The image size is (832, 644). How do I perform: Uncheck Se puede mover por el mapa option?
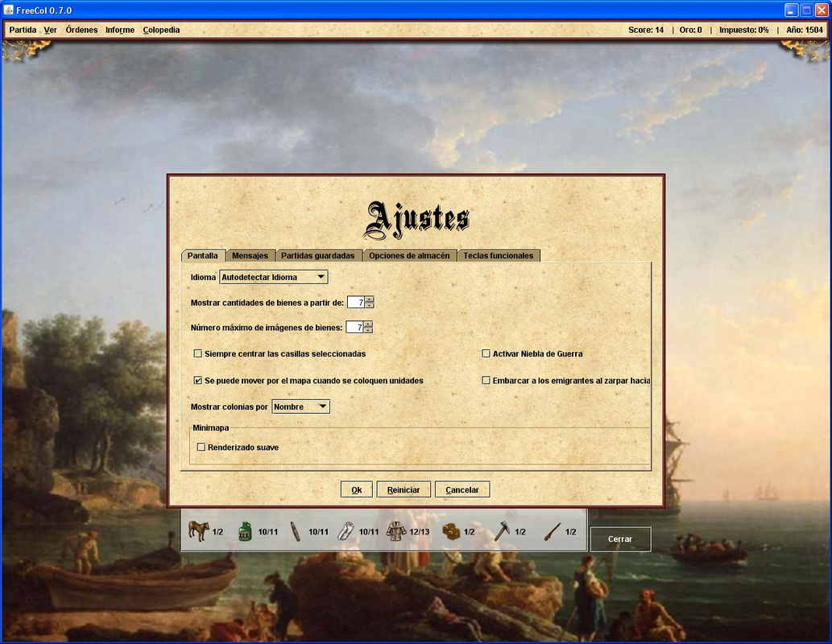198,380
